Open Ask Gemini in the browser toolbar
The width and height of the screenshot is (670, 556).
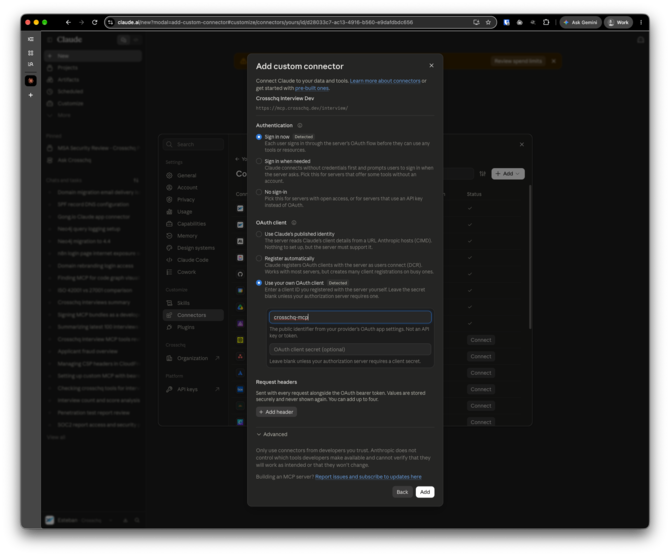click(580, 22)
